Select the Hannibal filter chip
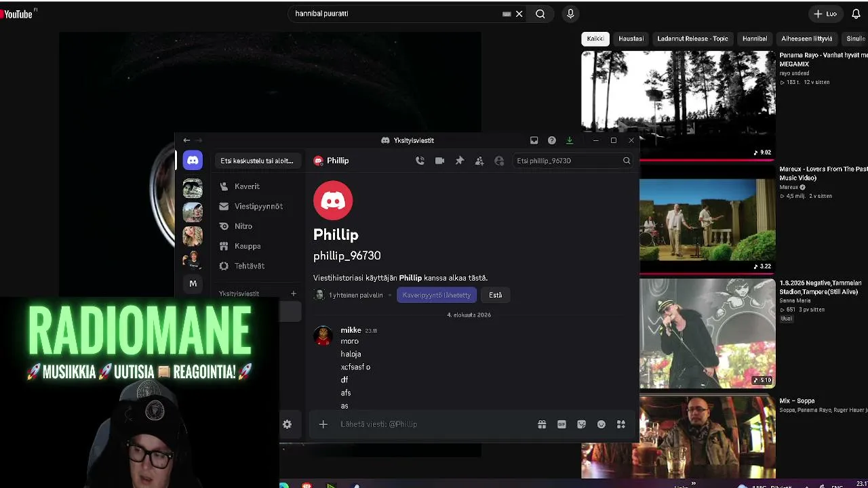Viewport: 868px width, 488px height. [x=755, y=39]
